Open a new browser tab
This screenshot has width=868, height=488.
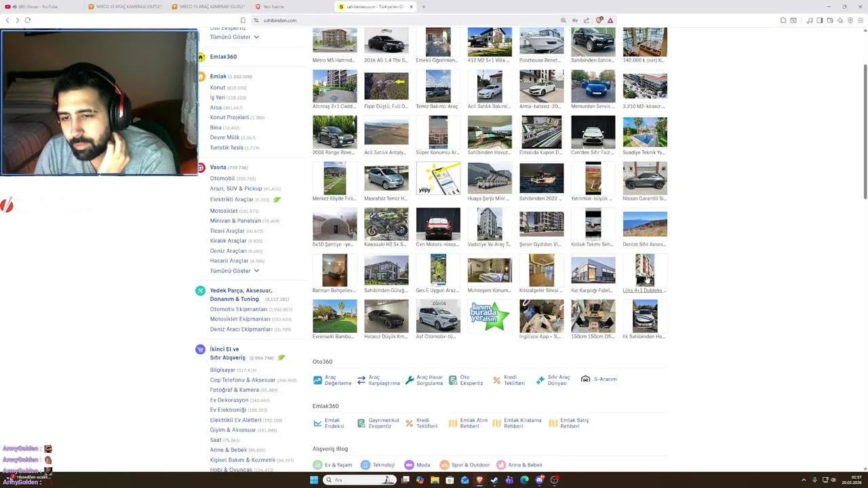[x=424, y=7]
